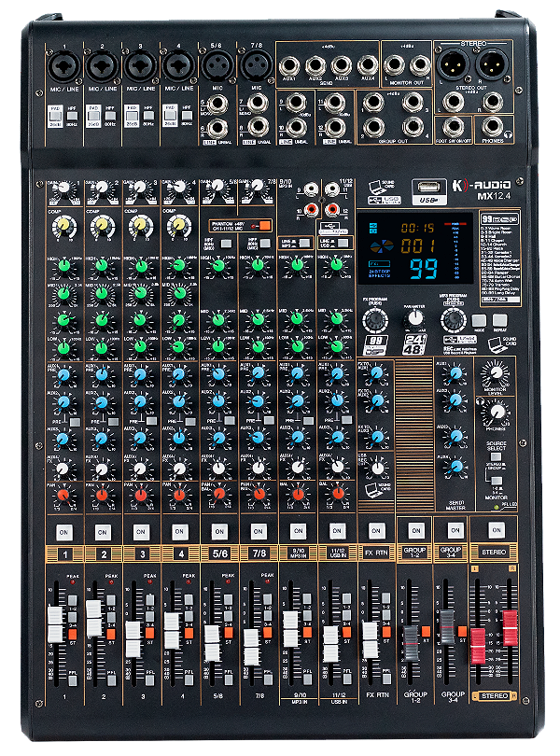
Task: Enable the HPF 80Hz switch on channel 1
Action: (72, 116)
